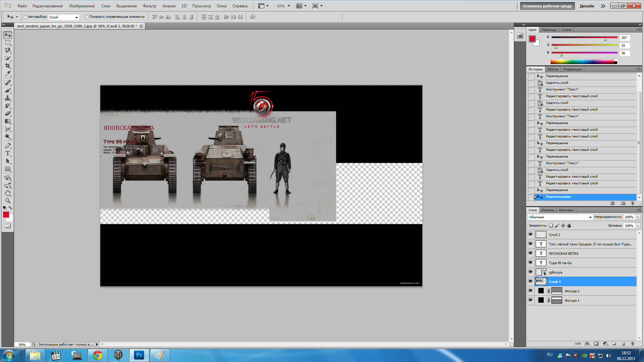Hide the Фигура 2 layer
Viewport: 644px width, 362px height.
pos(530,291)
